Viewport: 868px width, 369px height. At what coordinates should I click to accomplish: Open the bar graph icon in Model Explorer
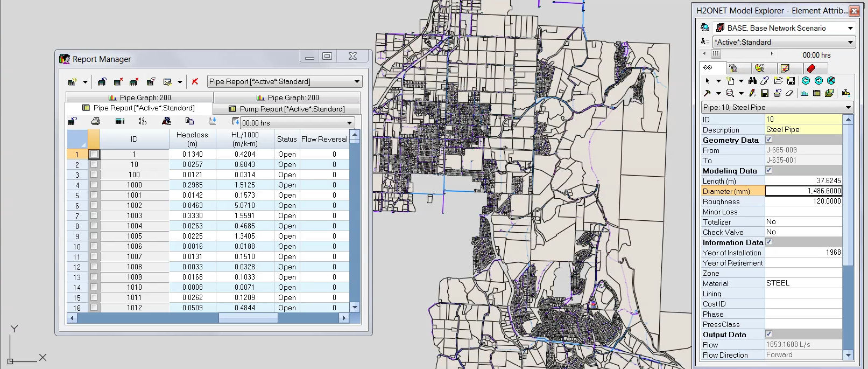click(x=805, y=93)
